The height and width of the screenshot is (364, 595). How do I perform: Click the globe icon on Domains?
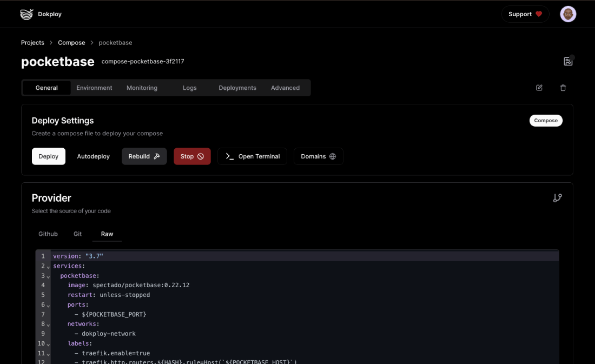click(x=333, y=156)
